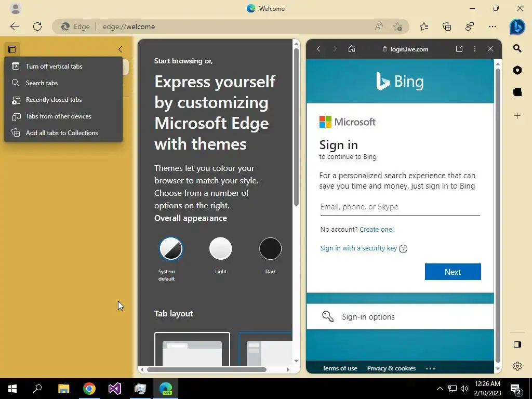The image size is (532, 399).
Task: Click the tab actions menu icon
Action: [12, 49]
